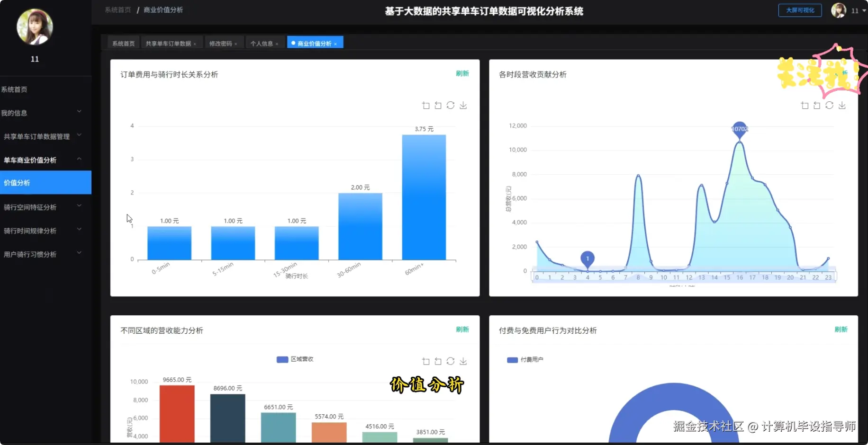Click the sidebar profile photo
The height and width of the screenshot is (445, 868).
pyautogui.click(x=35, y=27)
